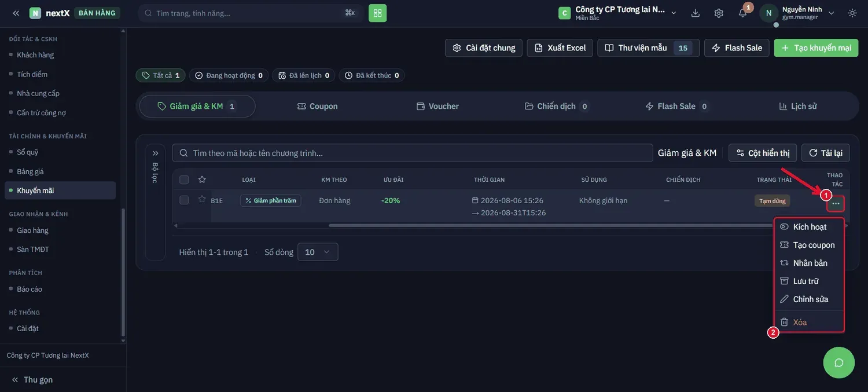Open Khách hàng in the sidebar
This screenshot has width=868, height=392.
click(35, 55)
